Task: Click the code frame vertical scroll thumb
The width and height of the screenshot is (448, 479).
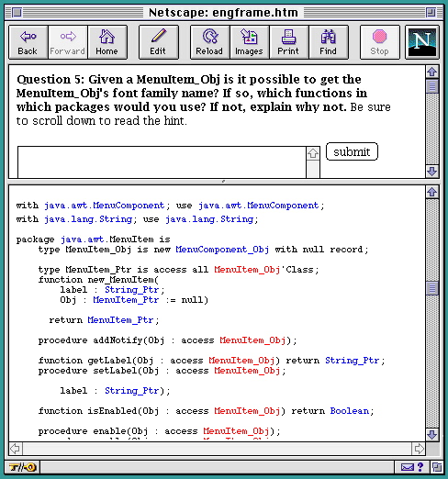Action: tap(432, 288)
